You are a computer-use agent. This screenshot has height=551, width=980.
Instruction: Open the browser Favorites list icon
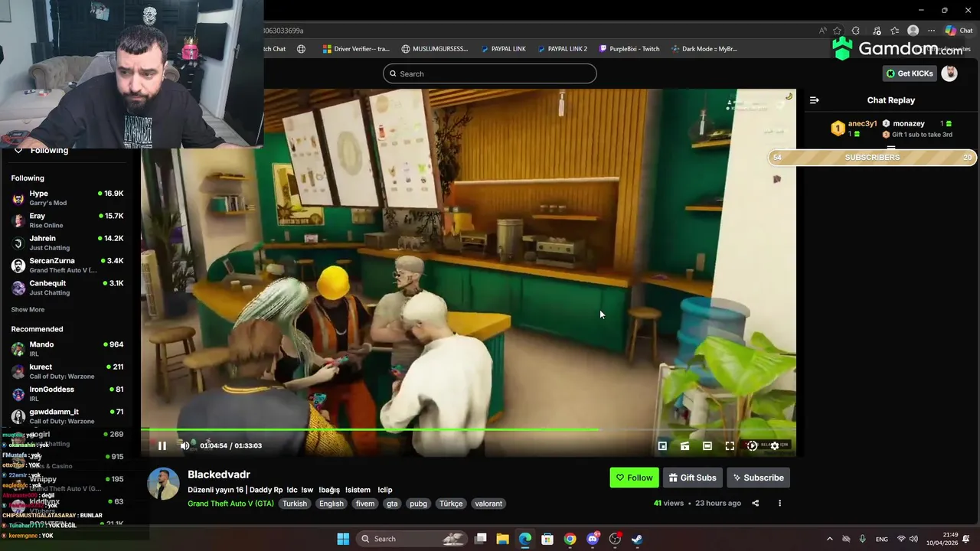pos(894,31)
